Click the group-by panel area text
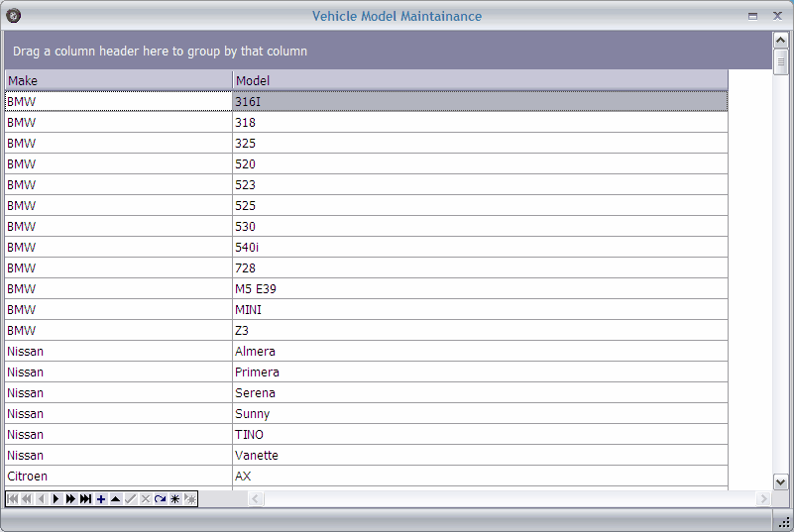794x532 pixels. (x=160, y=52)
